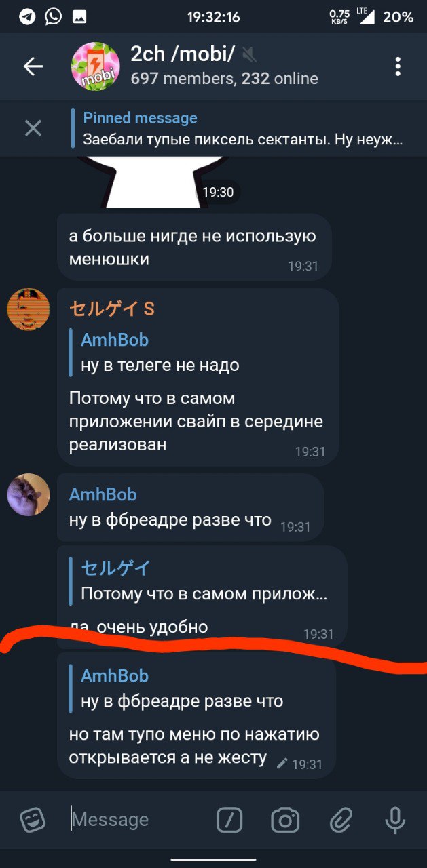Screen dimensions: 427x868
Task: Tap the paperclip attachment icon
Action: coord(339,821)
